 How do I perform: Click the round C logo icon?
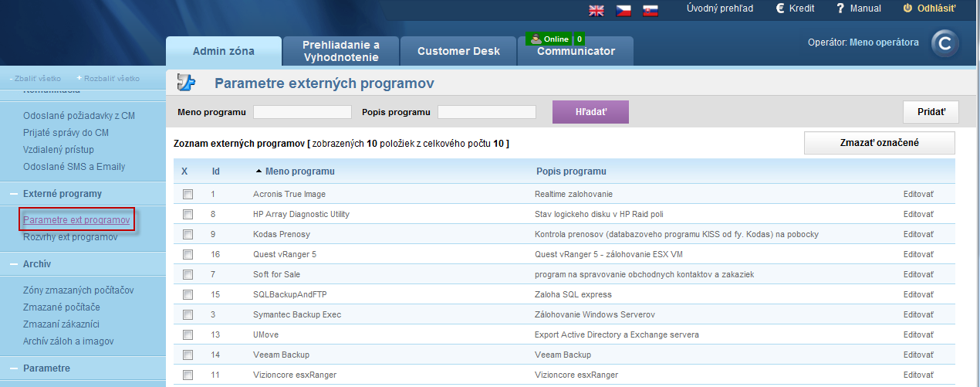945,44
